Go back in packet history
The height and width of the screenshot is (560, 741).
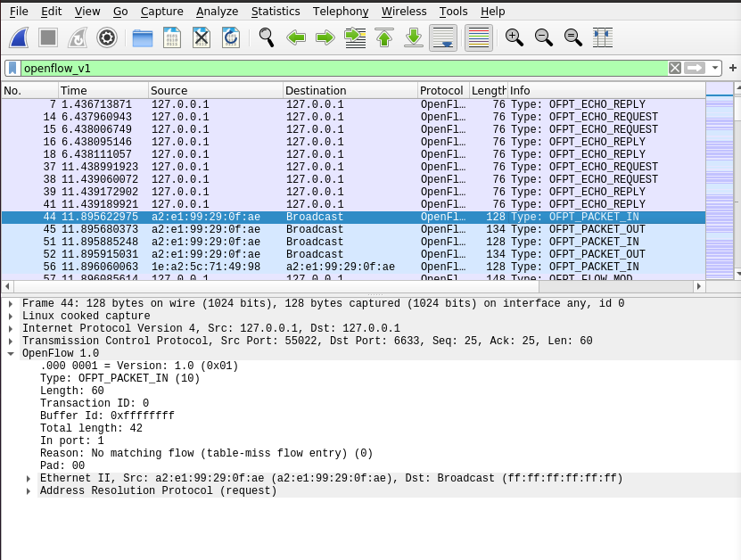[x=296, y=37]
